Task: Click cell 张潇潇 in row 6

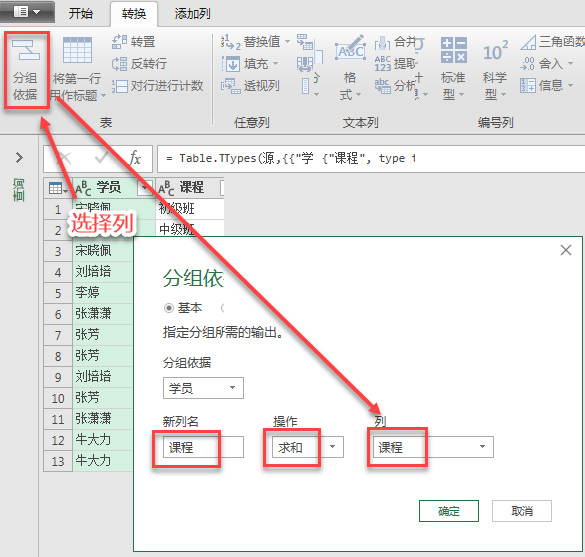Action: tap(102, 313)
